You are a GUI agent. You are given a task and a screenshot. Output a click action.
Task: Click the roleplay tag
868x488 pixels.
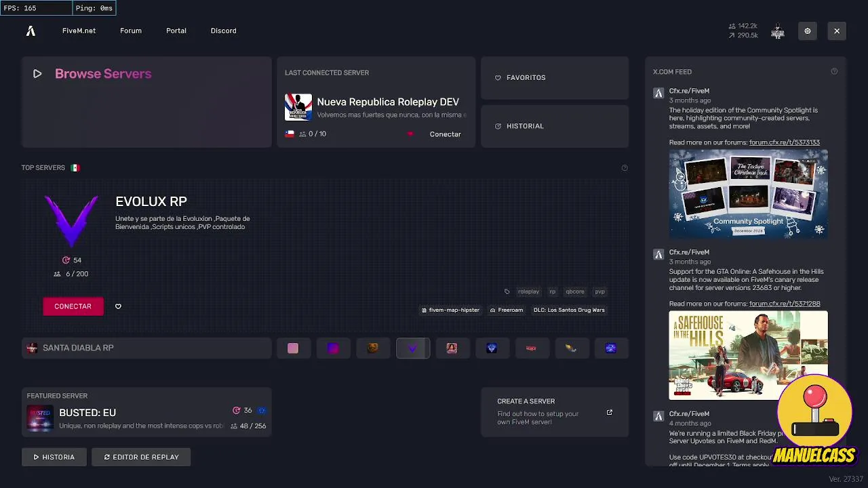[x=528, y=292]
